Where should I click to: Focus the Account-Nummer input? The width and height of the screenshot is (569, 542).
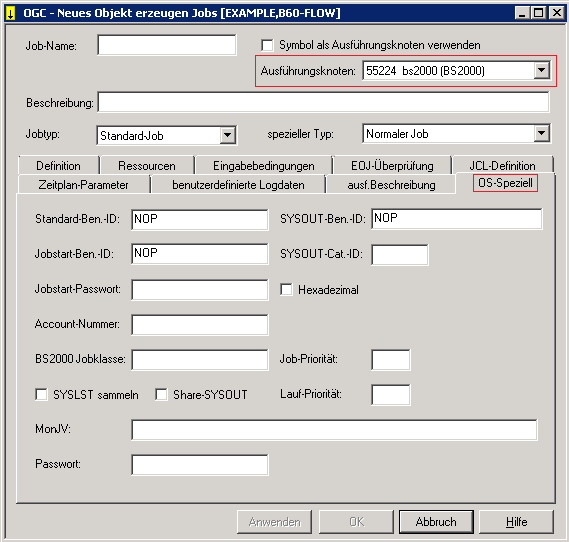[200, 325]
